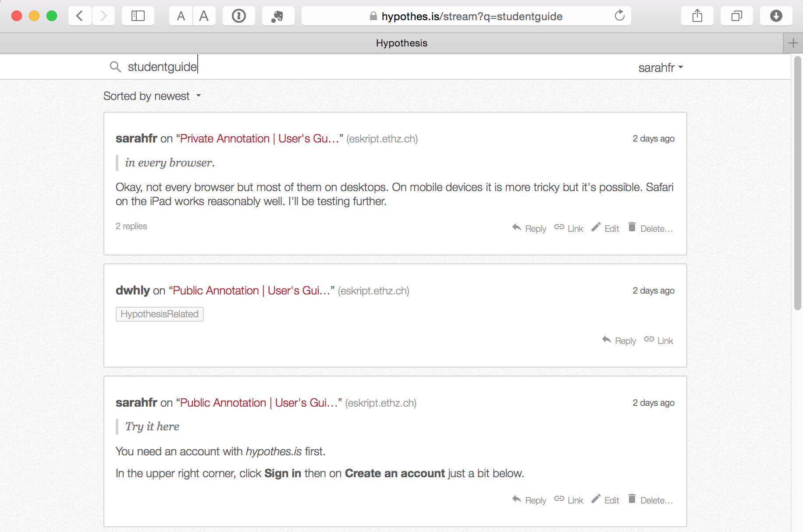This screenshot has height=532, width=803.
Task: Click the 2 days ago timestamp on Private Annotation card
Action: [x=654, y=138]
